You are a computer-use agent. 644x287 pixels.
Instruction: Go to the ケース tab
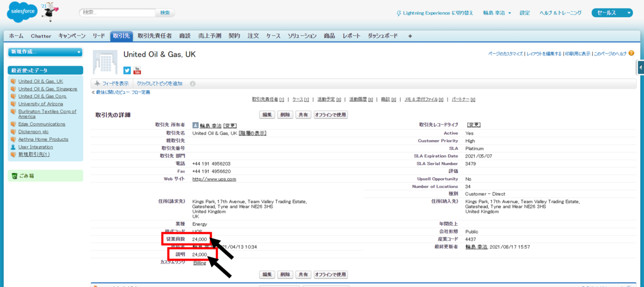click(273, 36)
